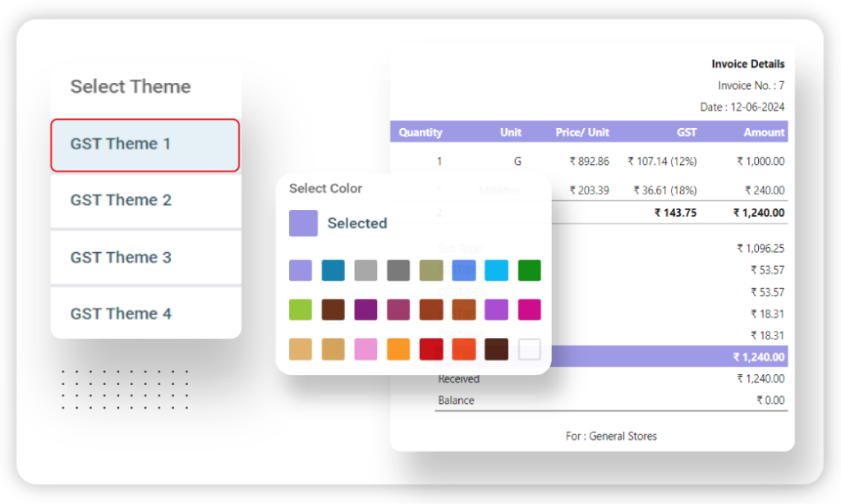Pick GST Theme 4
The width and height of the screenshot is (841, 504).
click(x=145, y=314)
